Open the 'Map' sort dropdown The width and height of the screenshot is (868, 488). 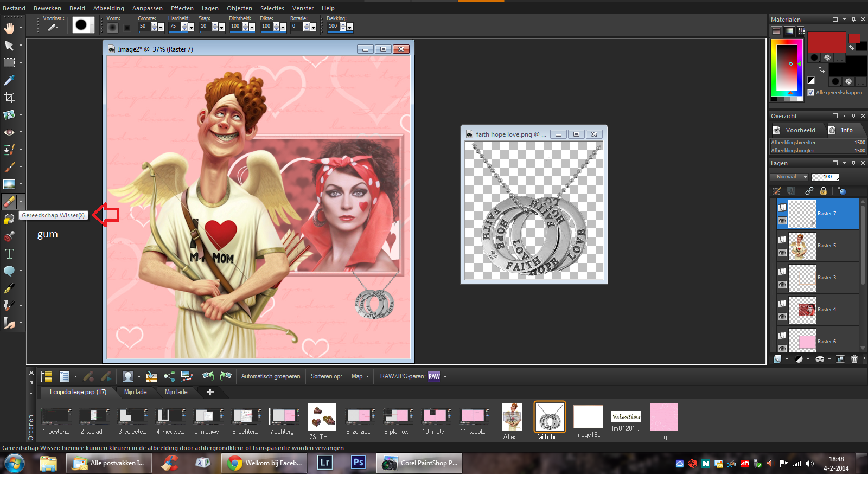point(360,376)
